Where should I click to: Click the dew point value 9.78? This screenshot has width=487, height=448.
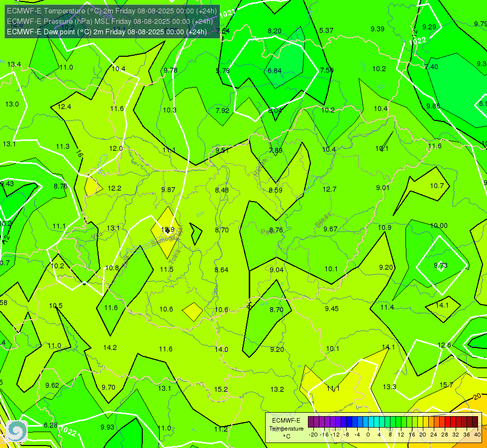[x=171, y=70]
